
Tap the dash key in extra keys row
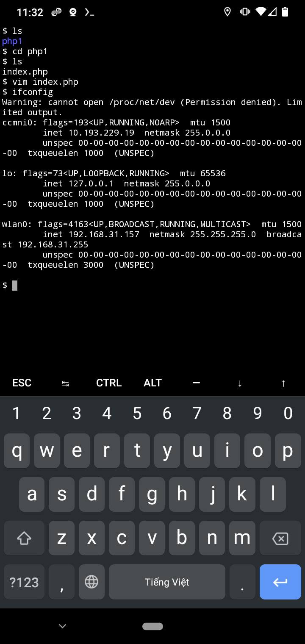click(196, 383)
